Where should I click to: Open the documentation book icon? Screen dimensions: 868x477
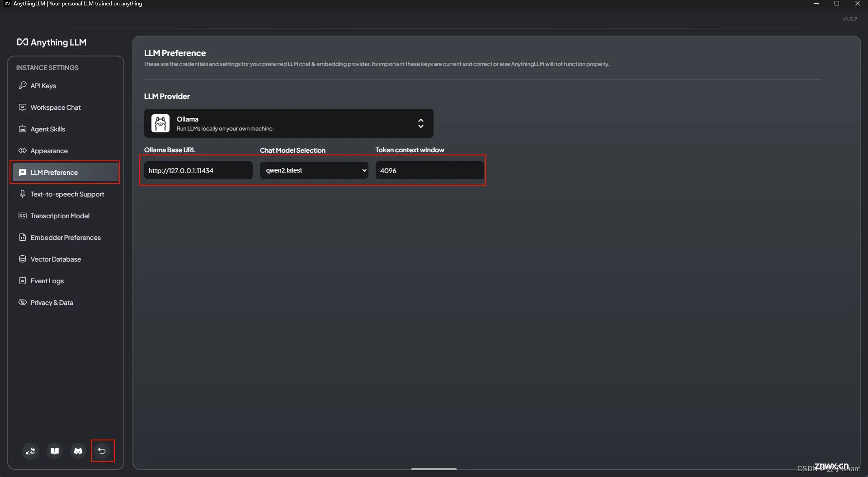click(x=55, y=451)
